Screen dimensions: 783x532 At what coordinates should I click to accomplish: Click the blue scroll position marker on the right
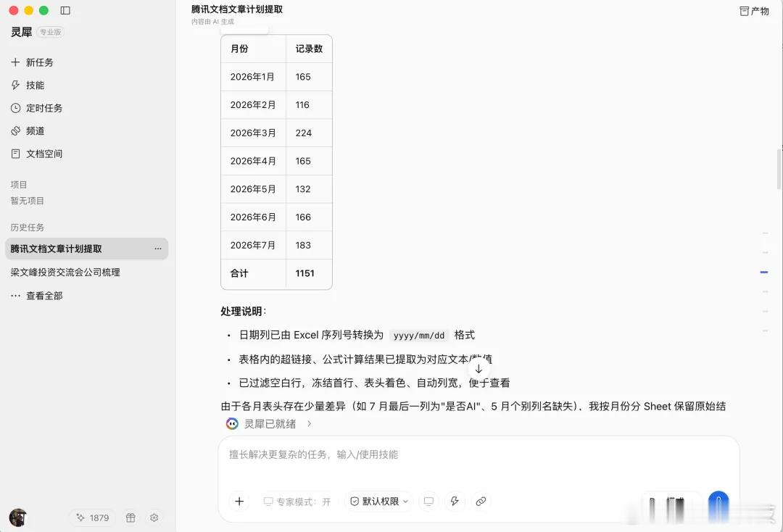point(764,272)
